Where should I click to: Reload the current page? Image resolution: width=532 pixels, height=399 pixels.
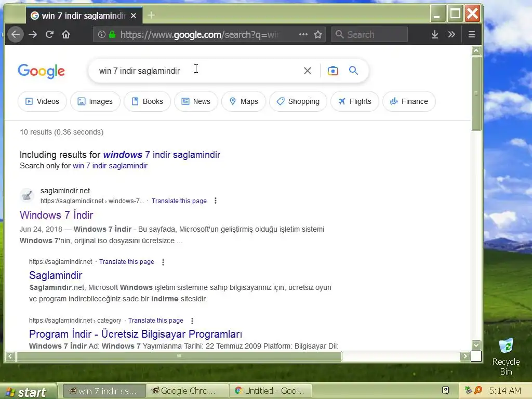point(49,34)
